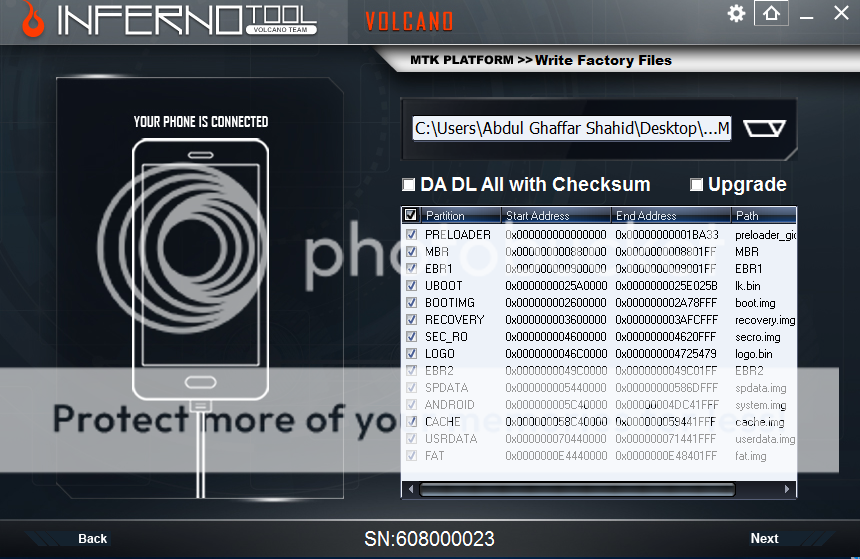Image resolution: width=860 pixels, height=559 pixels.
Task: Click the fat.img path cell
Action: pos(751,456)
